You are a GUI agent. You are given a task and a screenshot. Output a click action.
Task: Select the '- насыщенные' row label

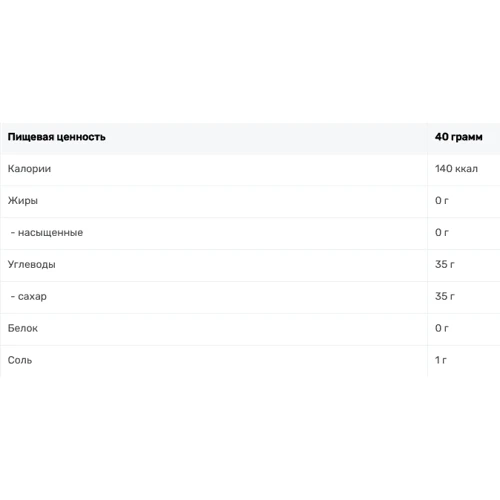(x=47, y=233)
